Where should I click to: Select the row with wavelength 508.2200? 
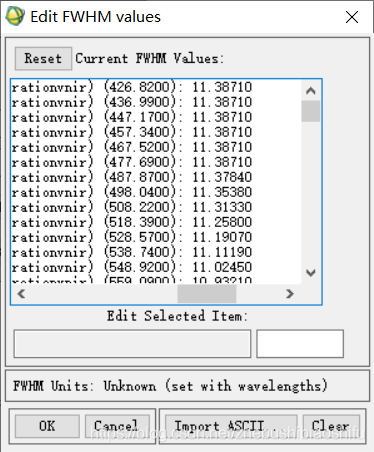pos(156,207)
